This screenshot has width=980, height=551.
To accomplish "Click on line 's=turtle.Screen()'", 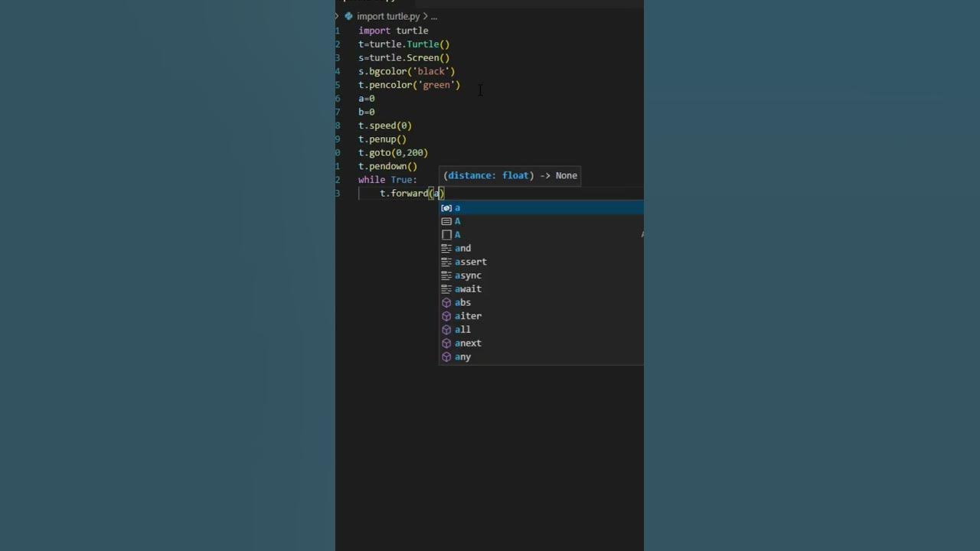I will (x=404, y=57).
